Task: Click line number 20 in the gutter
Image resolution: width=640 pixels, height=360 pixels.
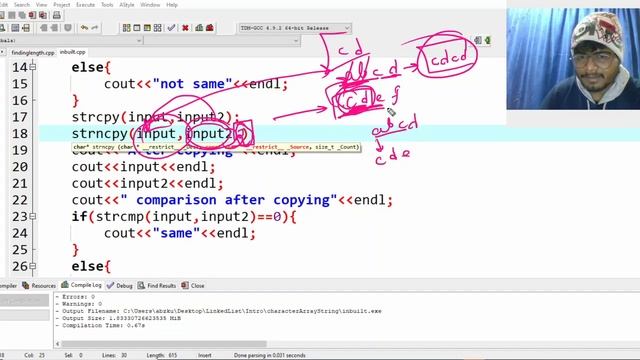Action: point(20,167)
